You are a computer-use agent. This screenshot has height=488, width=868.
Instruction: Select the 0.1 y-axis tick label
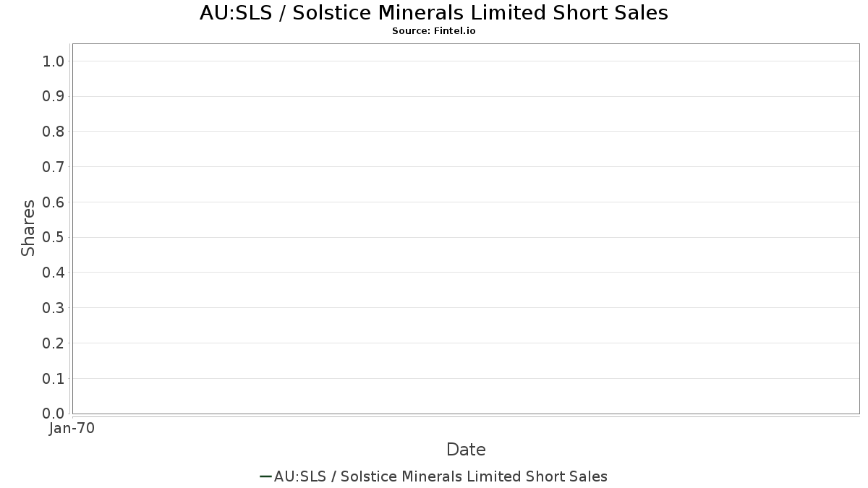pos(54,378)
